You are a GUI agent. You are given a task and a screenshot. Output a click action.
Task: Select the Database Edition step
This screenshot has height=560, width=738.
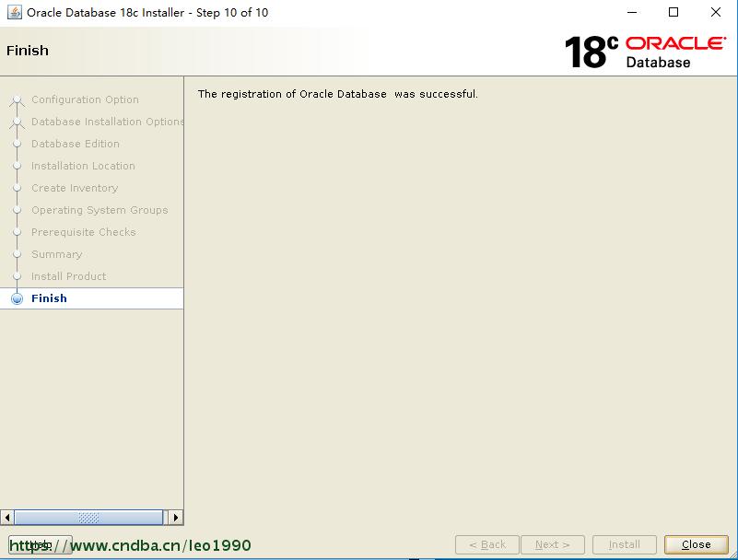point(76,144)
